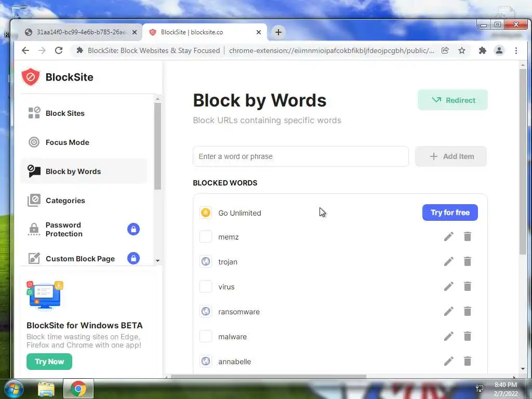Click the address bar URL
This screenshot has height=399, width=532.
pyautogui.click(x=331, y=50)
